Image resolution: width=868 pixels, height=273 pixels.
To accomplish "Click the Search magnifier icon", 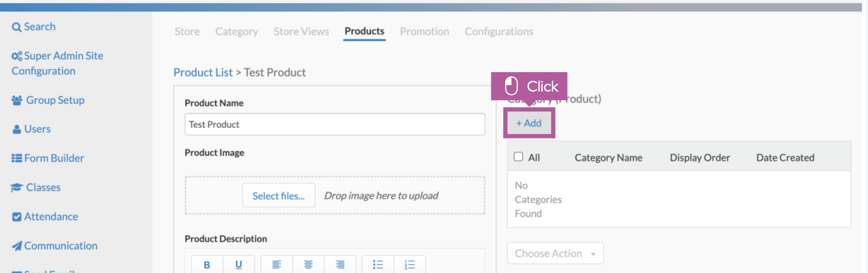I will pyautogui.click(x=17, y=27).
